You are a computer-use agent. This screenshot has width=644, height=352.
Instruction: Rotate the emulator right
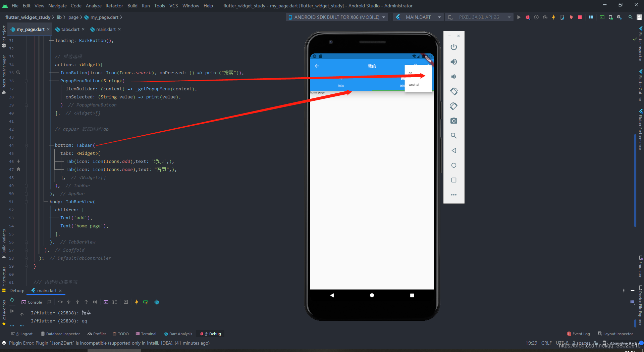[454, 106]
